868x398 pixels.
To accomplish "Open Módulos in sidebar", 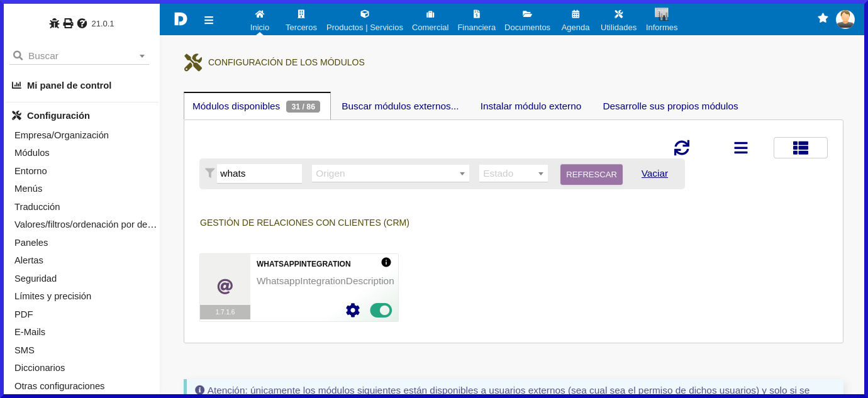I will tap(32, 153).
